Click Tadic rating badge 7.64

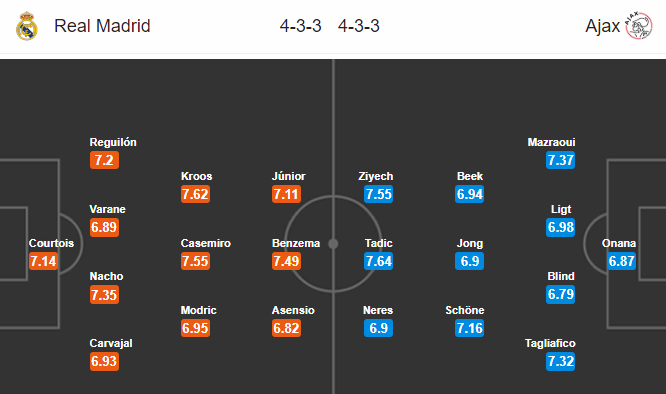378,261
